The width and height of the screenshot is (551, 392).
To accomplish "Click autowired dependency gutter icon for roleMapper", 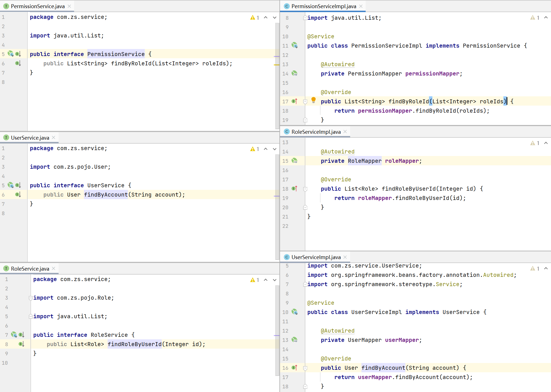I will (x=295, y=161).
